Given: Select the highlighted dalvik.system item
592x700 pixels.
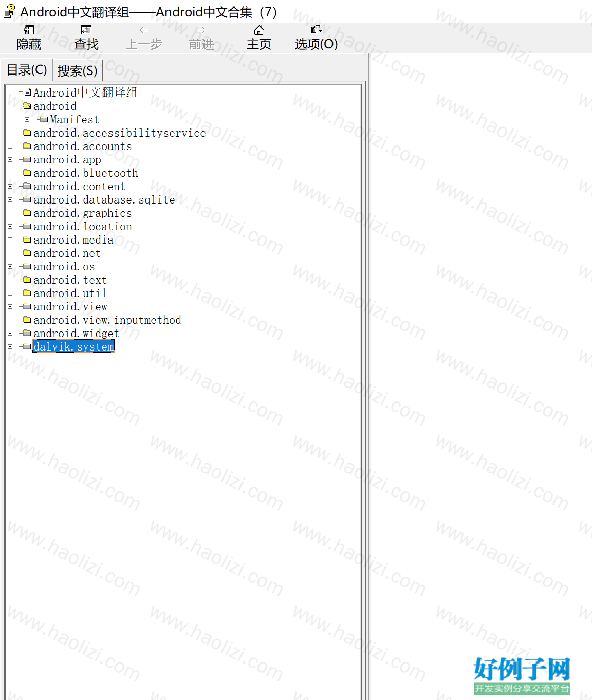Looking at the screenshot, I should click(x=73, y=347).
